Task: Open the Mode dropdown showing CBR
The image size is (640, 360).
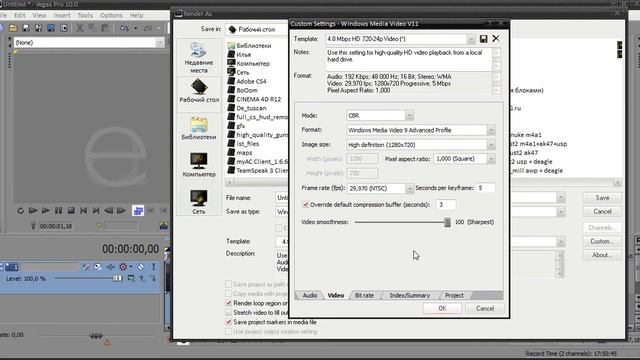Action: pyautogui.click(x=409, y=116)
